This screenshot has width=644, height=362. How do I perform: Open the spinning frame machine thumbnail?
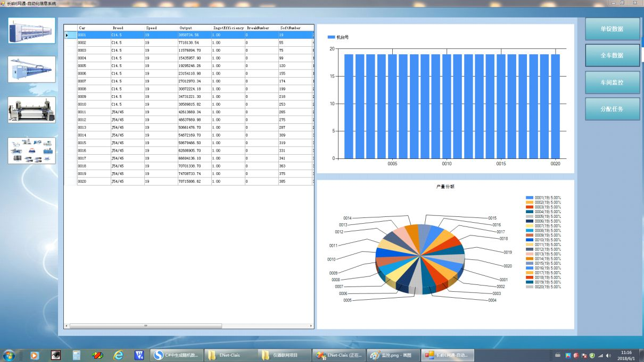coord(31,30)
